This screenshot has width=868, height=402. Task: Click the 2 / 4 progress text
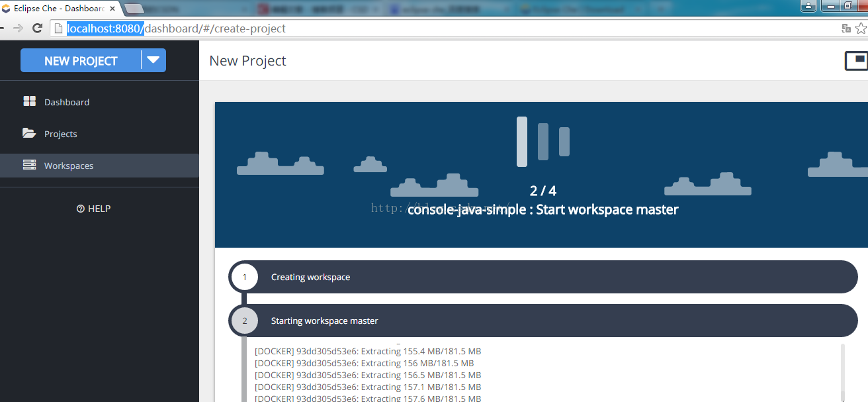coord(543,191)
